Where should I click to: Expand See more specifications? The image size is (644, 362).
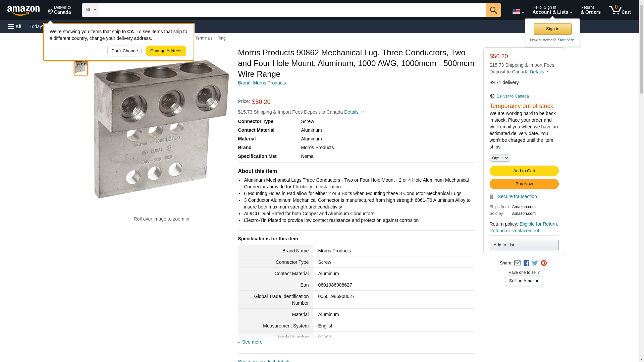pos(252,342)
